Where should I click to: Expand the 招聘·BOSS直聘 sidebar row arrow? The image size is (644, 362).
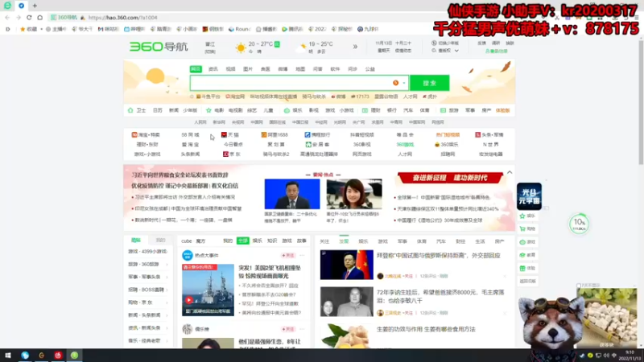[167, 290]
